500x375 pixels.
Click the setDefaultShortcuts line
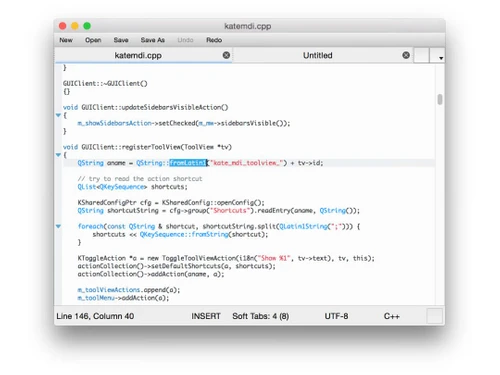pyautogui.click(x=177, y=266)
